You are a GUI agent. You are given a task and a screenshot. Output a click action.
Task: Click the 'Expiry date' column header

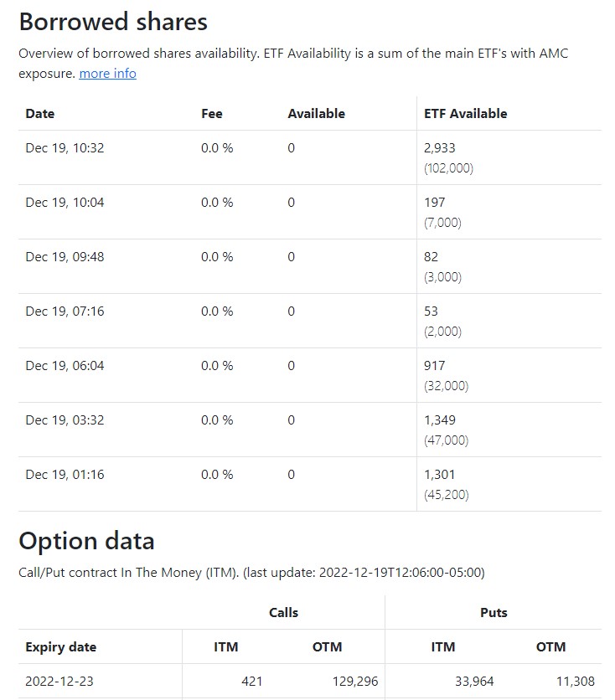coord(60,647)
